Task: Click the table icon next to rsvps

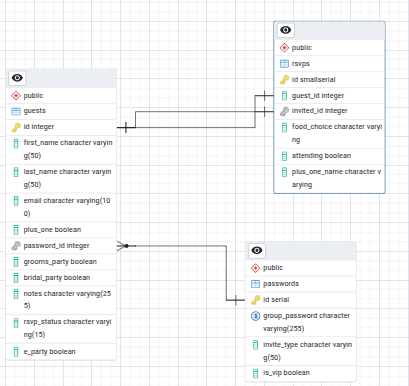Action: pyautogui.click(x=284, y=64)
